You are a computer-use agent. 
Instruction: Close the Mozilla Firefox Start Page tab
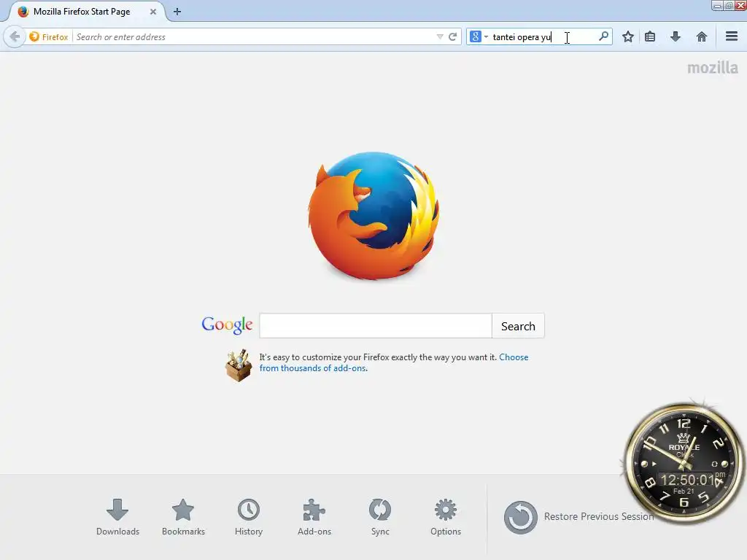coord(153,12)
